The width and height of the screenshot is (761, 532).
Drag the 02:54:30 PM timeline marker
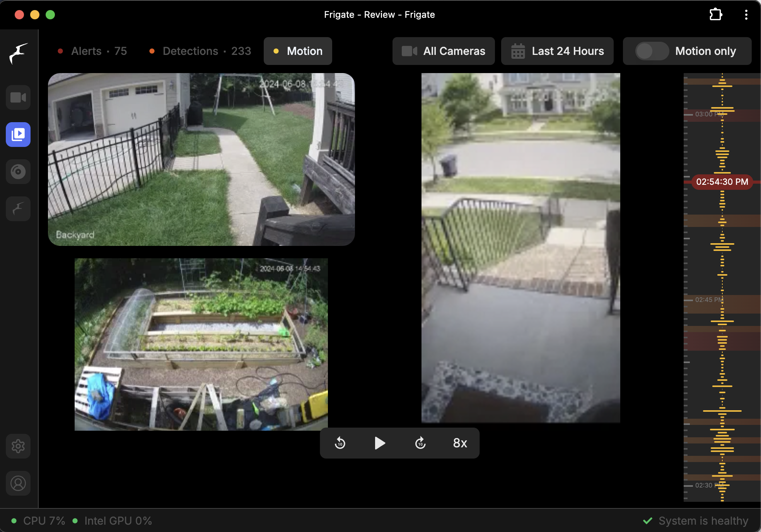click(722, 181)
